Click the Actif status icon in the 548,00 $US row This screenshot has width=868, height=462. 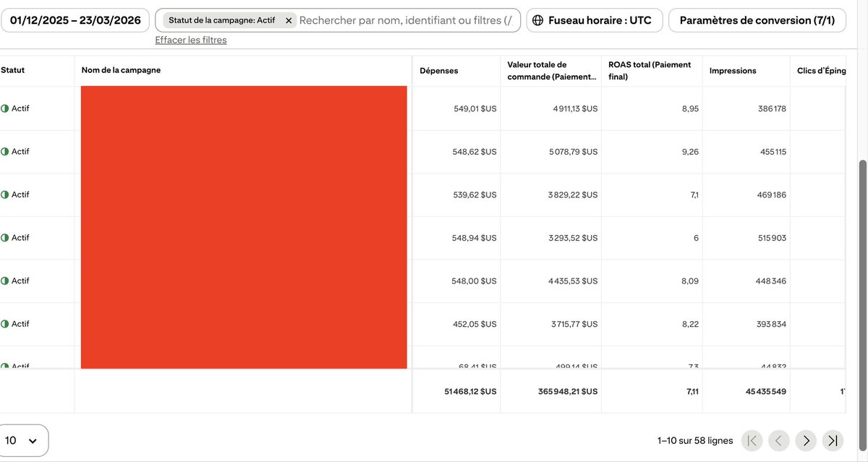5,281
